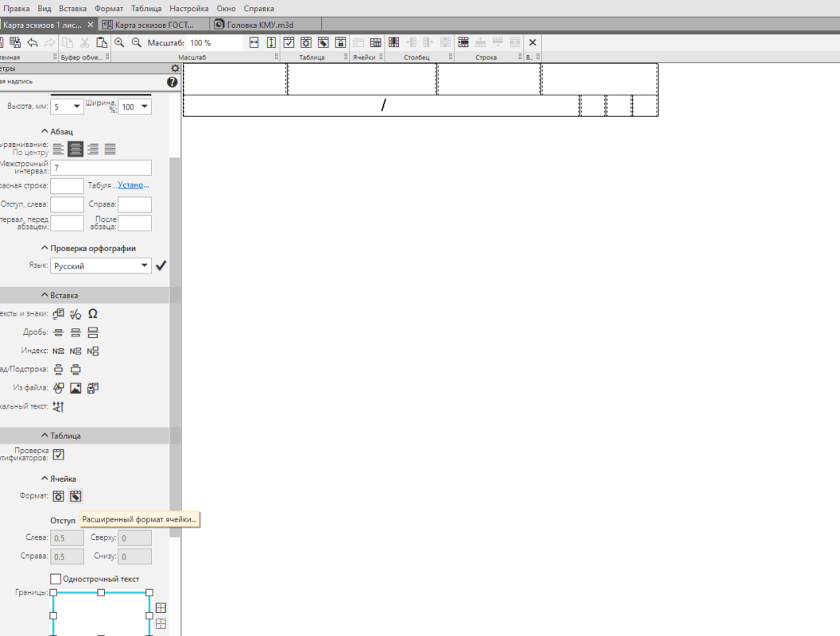Click the Межстрочный интервал input field
The image size is (840, 636).
(x=101, y=168)
